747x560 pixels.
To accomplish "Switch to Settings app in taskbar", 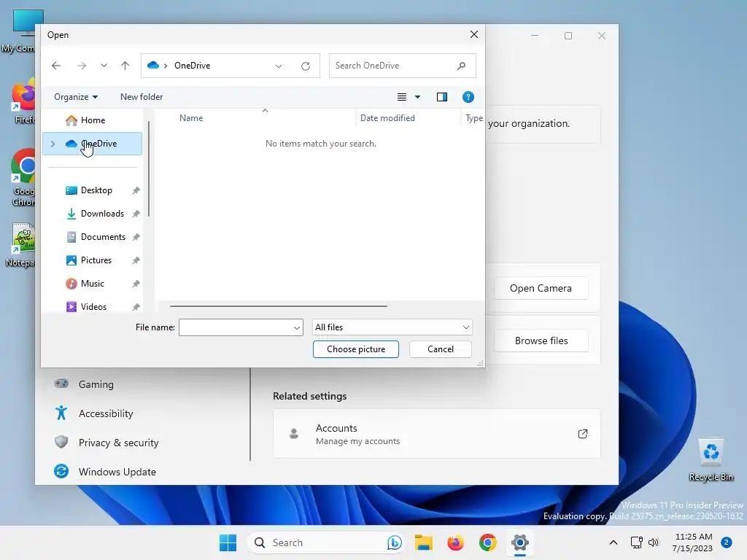I will click(x=519, y=542).
